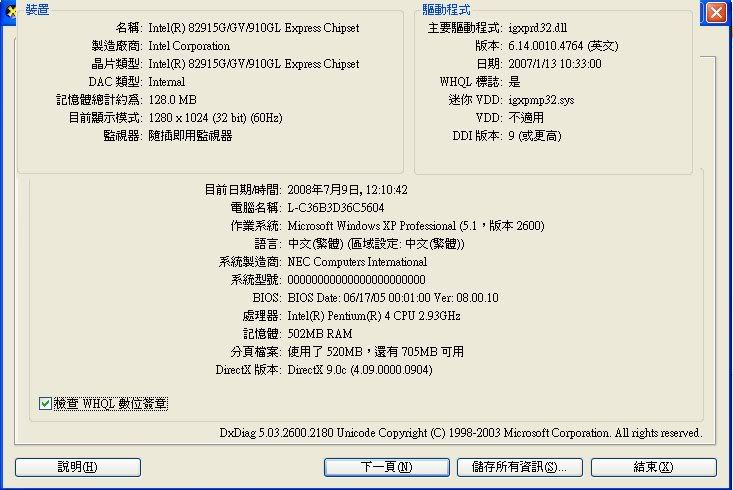Click monitor value 隨插即用監視器
Screen dimensions: 733x490
coord(190,136)
